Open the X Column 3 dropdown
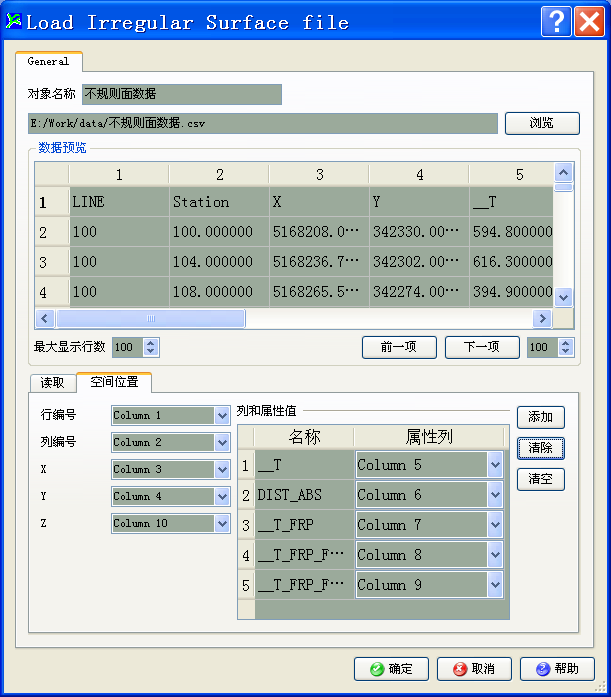This screenshot has height=697, width=611. (222, 469)
